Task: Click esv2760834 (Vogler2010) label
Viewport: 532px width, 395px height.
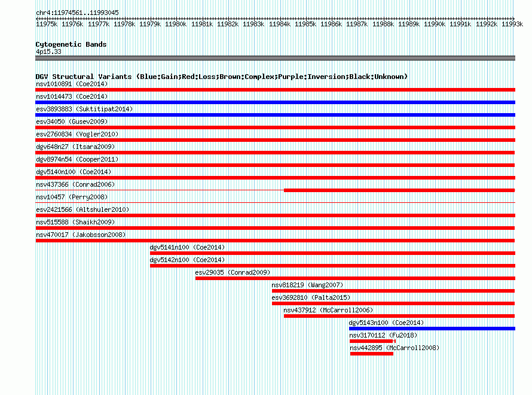Action: coord(77,134)
